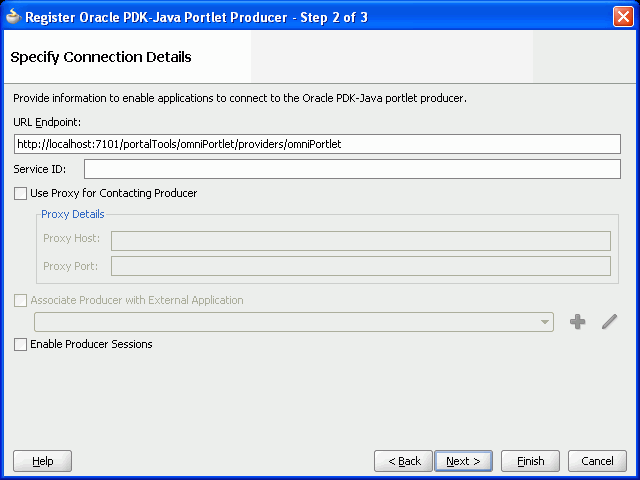Screen dimensions: 640x480
Task: Click the plus icon to add external application
Action: pyautogui.click(x=577, y=322)
